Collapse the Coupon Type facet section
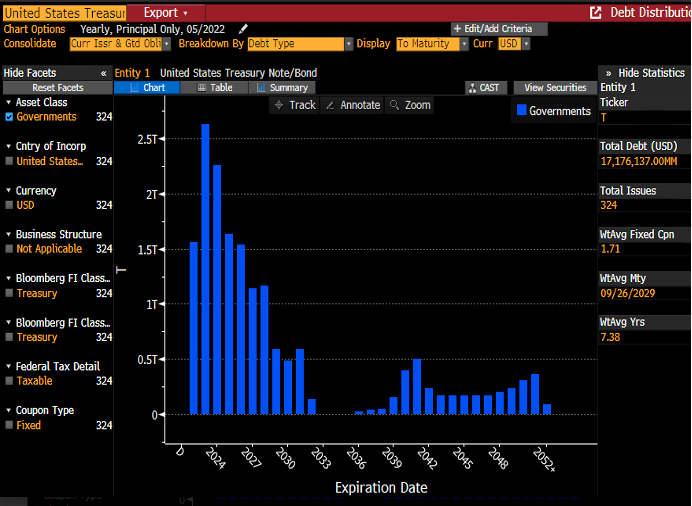The height and width of the screenshot is (506, 692). click(x=9, y=410)
